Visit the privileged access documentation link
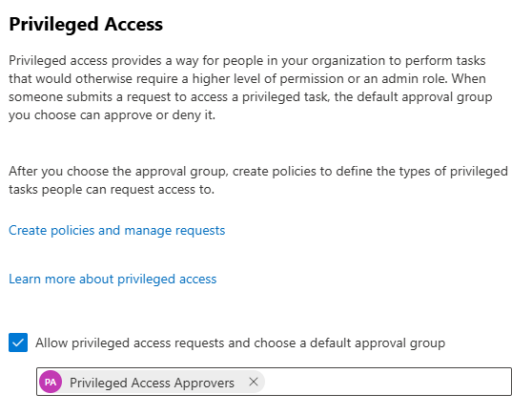The width and height of the screenshot is (532, 415). tap(113, 280)
